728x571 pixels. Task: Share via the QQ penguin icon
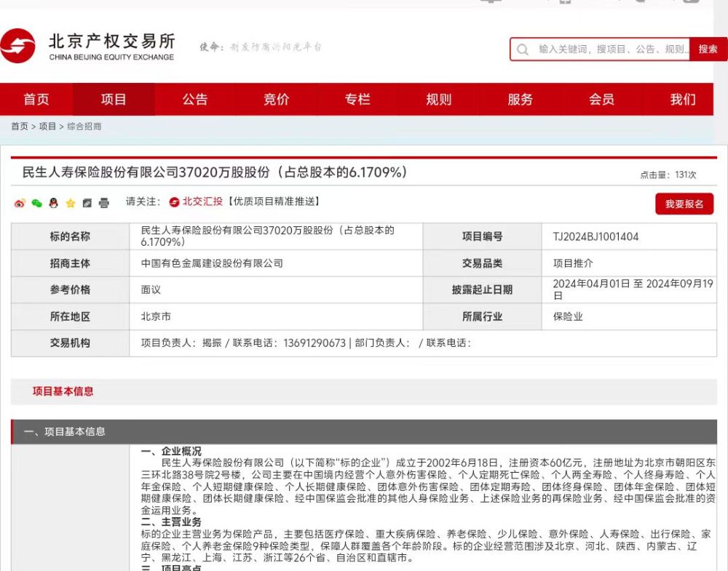(53, 203)
